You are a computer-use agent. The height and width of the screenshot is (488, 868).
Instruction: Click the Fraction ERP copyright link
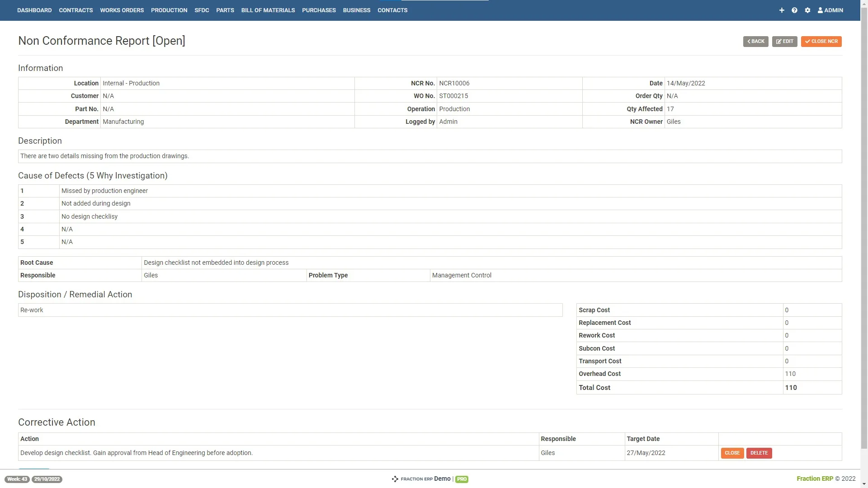pyautogui.click(x=815, y=479)
